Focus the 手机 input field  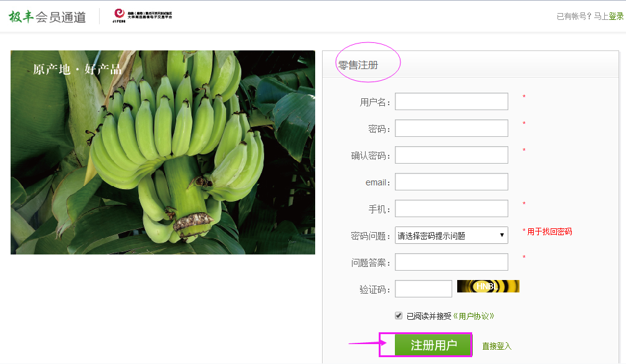451,208
